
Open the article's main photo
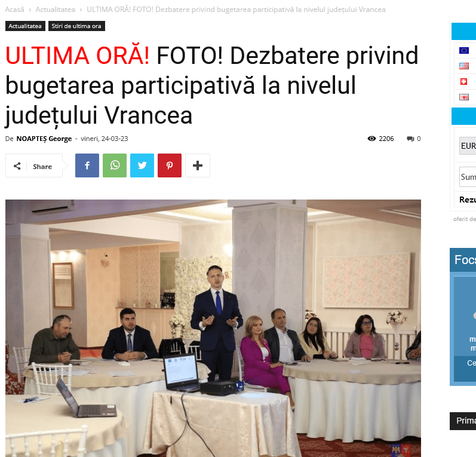coord(213,328)
